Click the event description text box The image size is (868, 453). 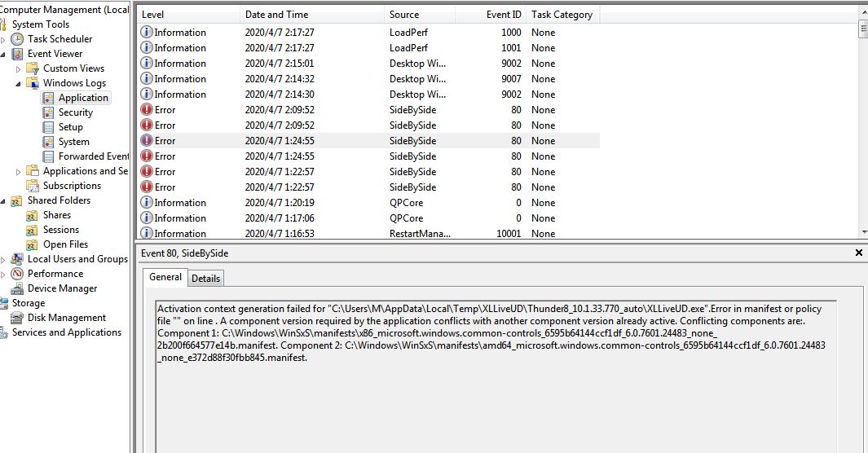point(496,376)
